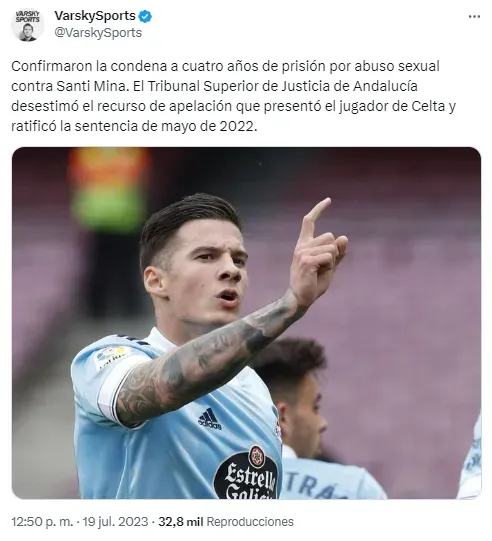492x541 pixels.
Task: Open the three-dot more options menu
Action: [x=474, y=16]
